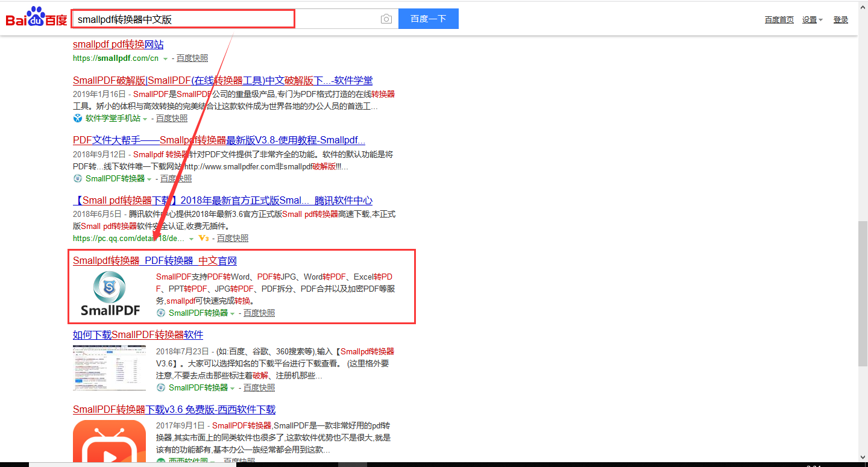Open SmallPDF转换器下载v3.6 免费版-西西软件下载 result
This screenshot has width=868, height=467.
coord(174,410)
